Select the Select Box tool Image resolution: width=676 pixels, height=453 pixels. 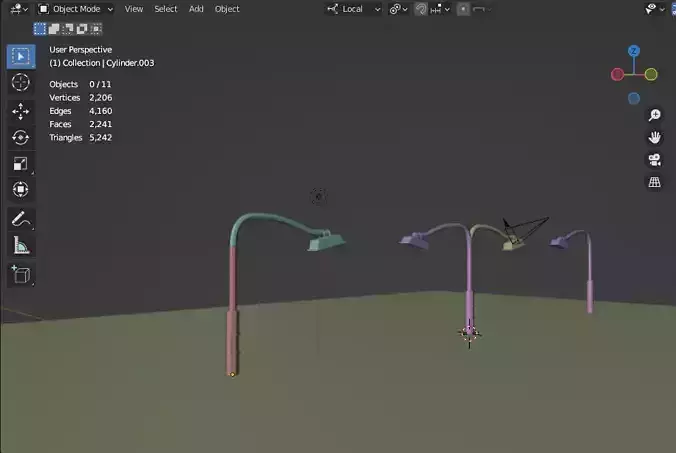tap(21, 56)
